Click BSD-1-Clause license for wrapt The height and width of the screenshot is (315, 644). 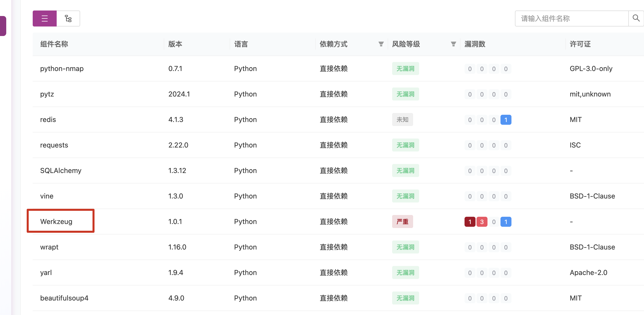pyautogui.click(x=592, y=247)
